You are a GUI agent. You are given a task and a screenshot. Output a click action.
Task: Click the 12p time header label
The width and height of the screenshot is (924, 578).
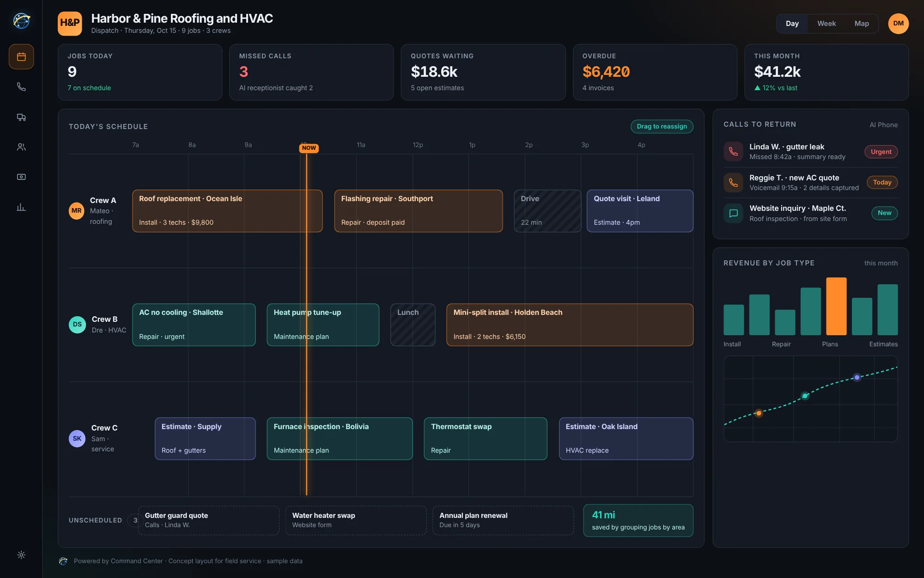click(x=418, y=145)
